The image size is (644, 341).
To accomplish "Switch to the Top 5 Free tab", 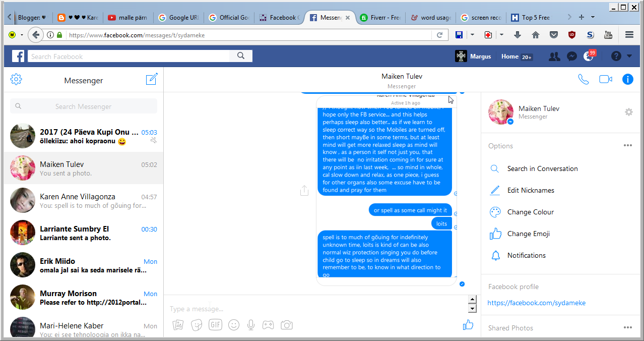I will pyautogui.click(x=531, y=17).
